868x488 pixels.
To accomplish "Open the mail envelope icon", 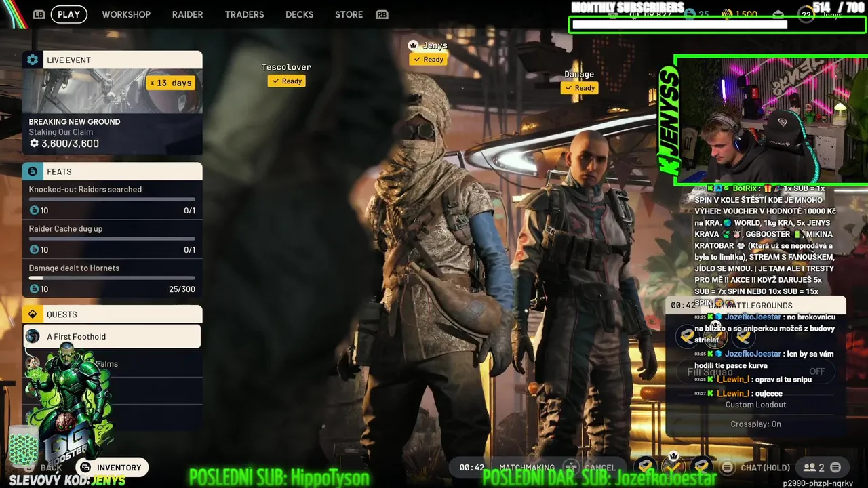I will (x=778, y=15).
